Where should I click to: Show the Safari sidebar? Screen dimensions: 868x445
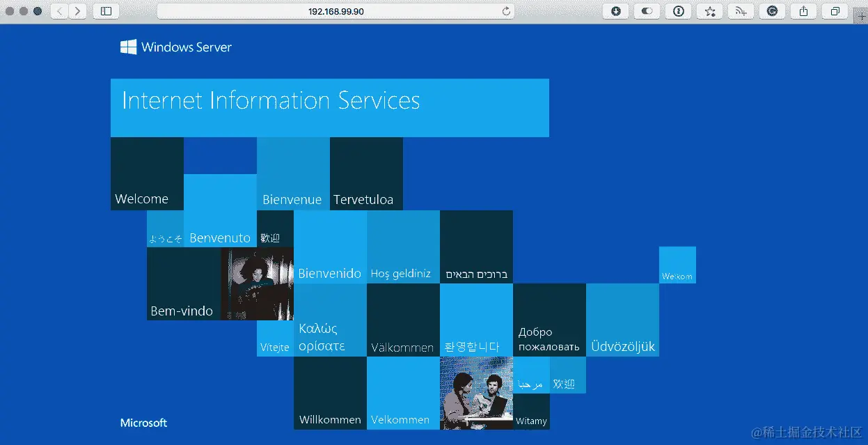106,11
